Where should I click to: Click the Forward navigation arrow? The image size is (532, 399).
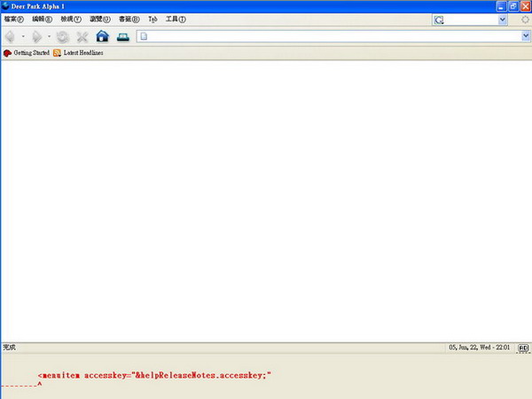point(36,36)
